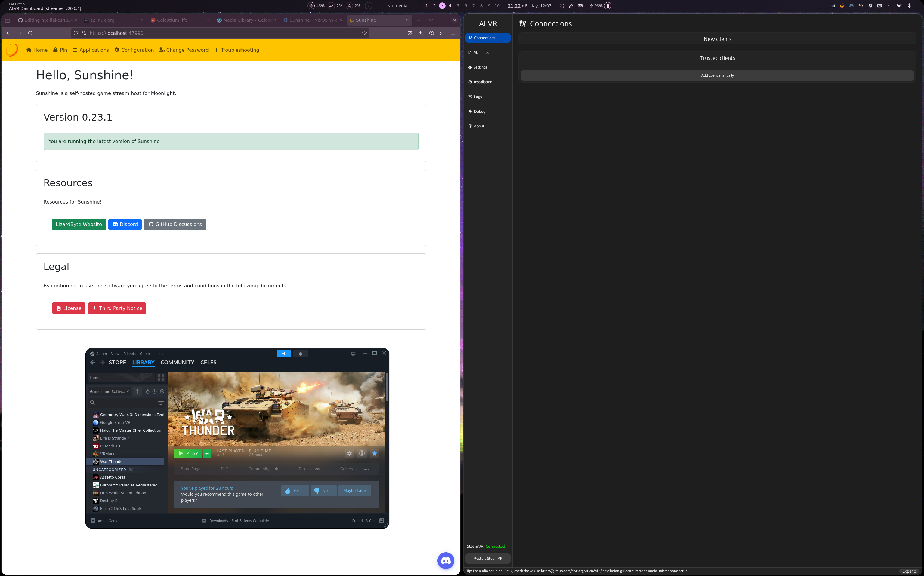Click the GitHub Discussions button
This screenshot has height=576, width=924.
coord(175,224)
